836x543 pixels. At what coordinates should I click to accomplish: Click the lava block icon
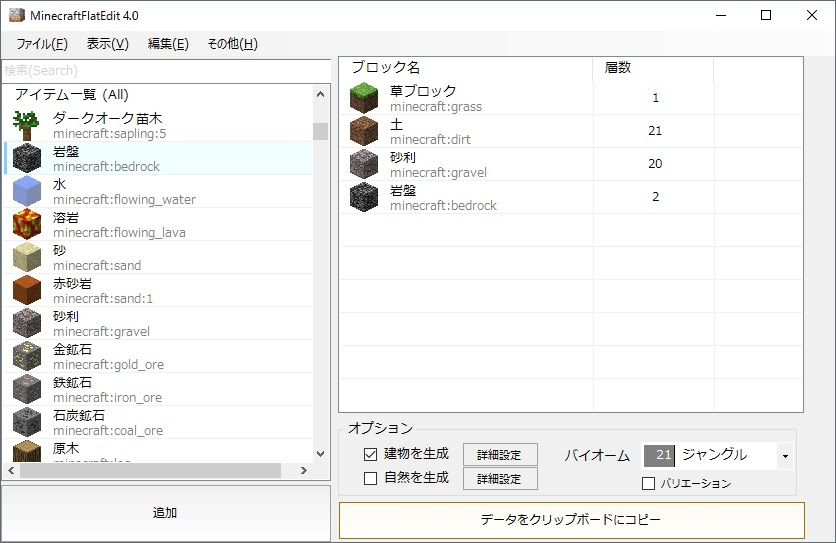[x=27, y=225]
